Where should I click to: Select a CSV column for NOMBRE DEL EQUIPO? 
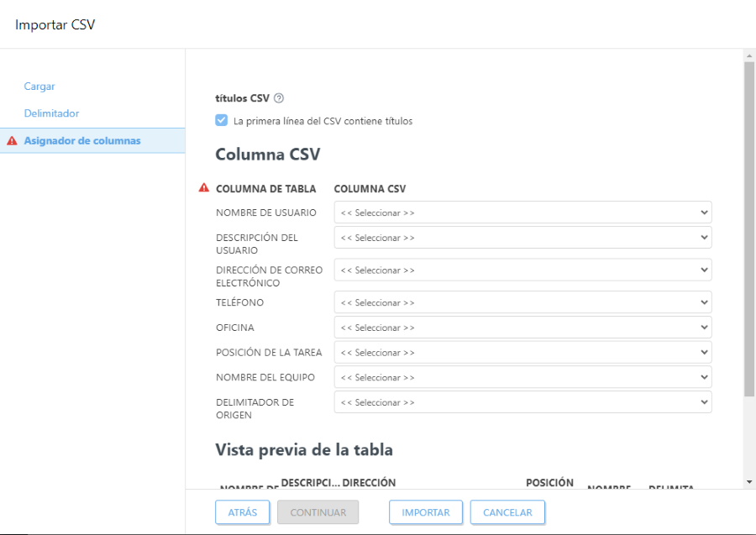point(522,376)
